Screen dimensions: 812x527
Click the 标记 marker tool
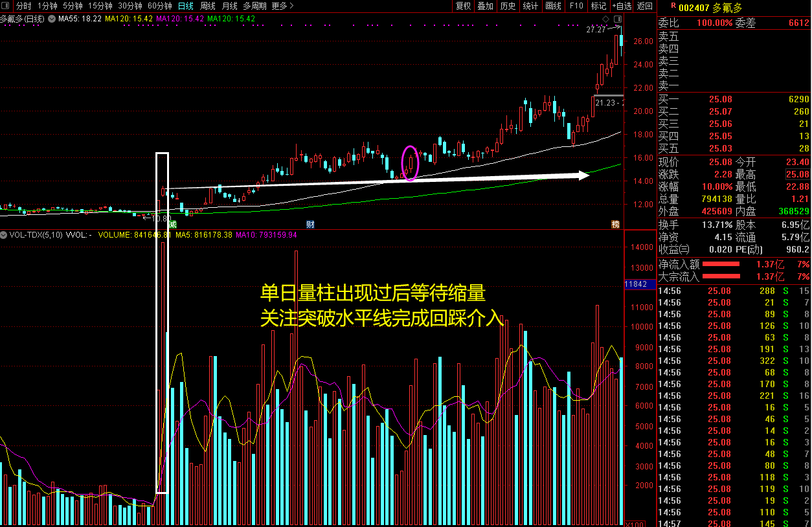point(597,6)
